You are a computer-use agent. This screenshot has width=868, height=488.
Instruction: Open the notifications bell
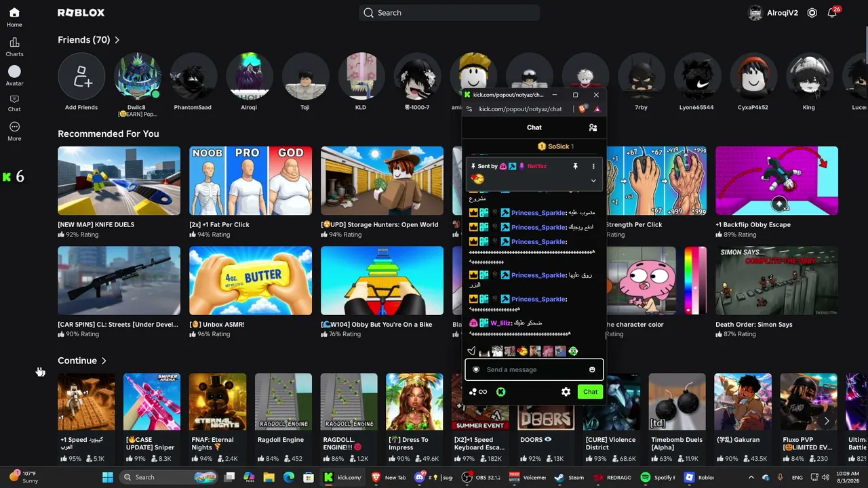tap(832, 13)
